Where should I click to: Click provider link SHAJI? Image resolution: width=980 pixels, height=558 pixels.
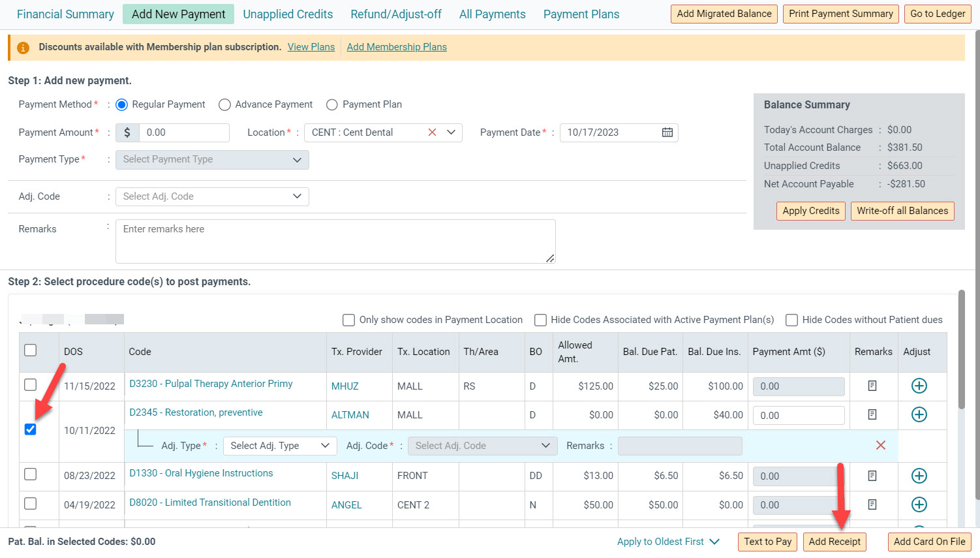click(x=345, y=476)
